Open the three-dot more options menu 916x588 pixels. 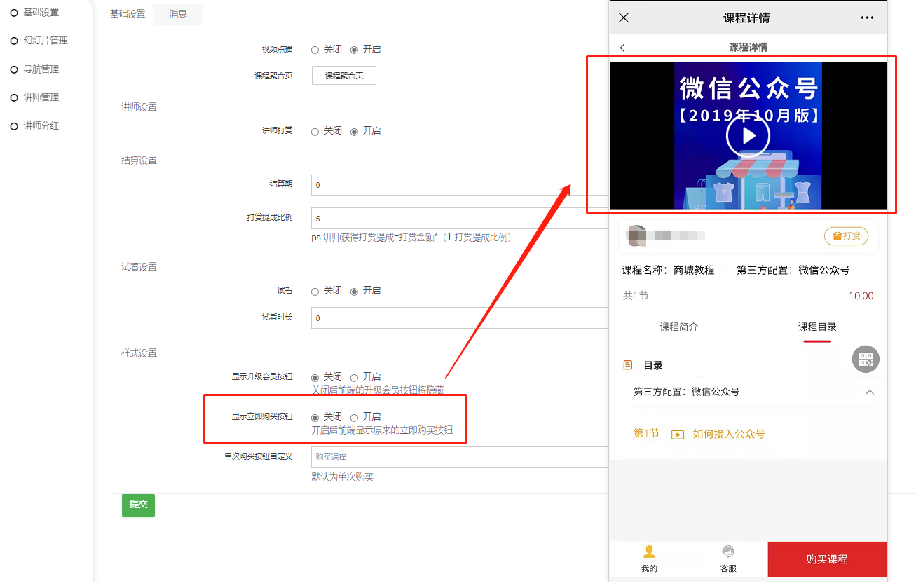click(x=867, y=18)
